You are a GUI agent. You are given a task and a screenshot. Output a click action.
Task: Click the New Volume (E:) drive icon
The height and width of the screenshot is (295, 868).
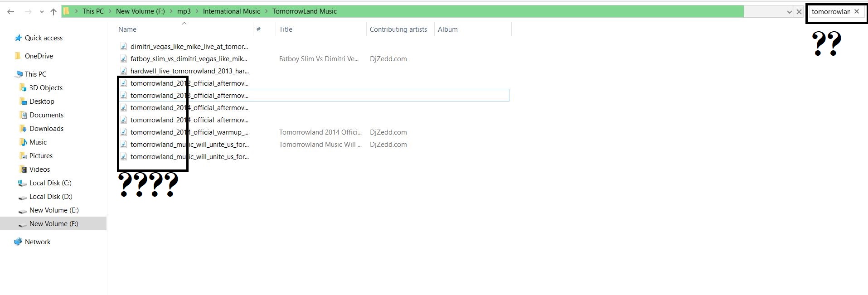(x=22, y=211)
